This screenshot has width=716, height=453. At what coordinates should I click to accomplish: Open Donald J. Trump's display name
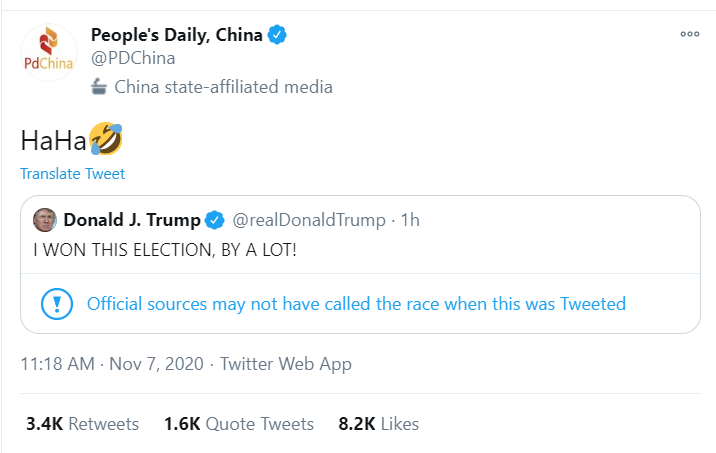[131, 220]
